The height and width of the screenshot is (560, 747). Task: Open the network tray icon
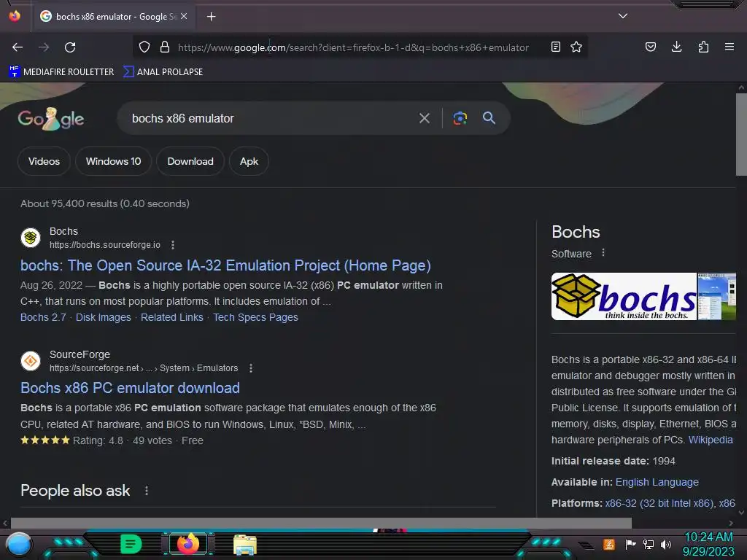(x=649, y=544)
